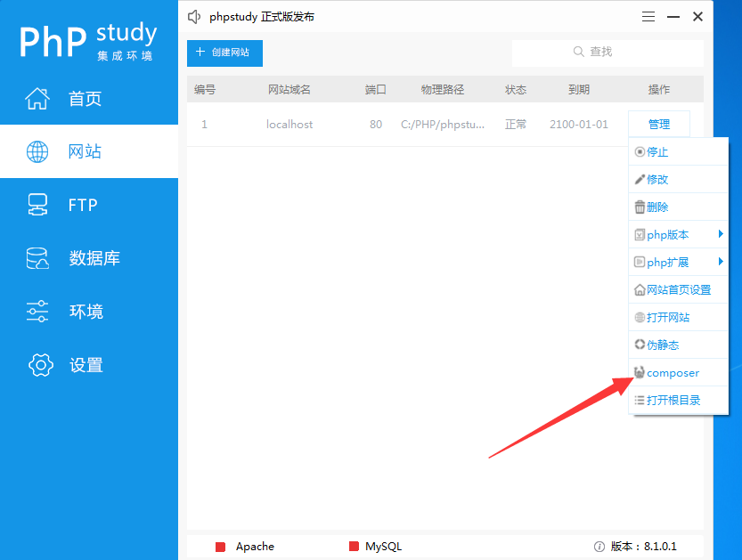The height and width of the screenshot is (560, 742).
Task: Open the 首页 home page sidebar icon
Action: tap(37, 98)
